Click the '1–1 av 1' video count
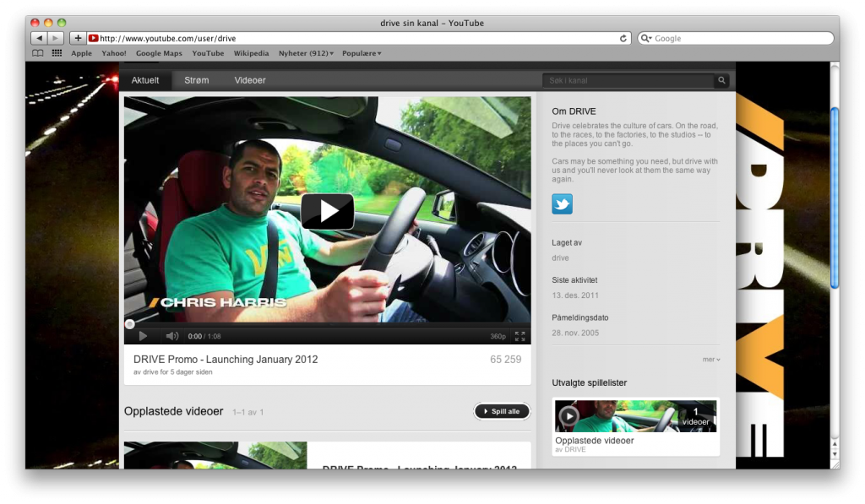Image resolution: width=865 pixels, height=504 pixels. [248, 413]
